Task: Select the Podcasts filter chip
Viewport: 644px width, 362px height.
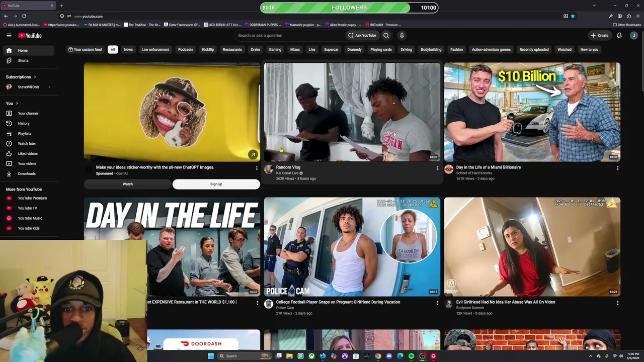Action: [x=186, y=50]
